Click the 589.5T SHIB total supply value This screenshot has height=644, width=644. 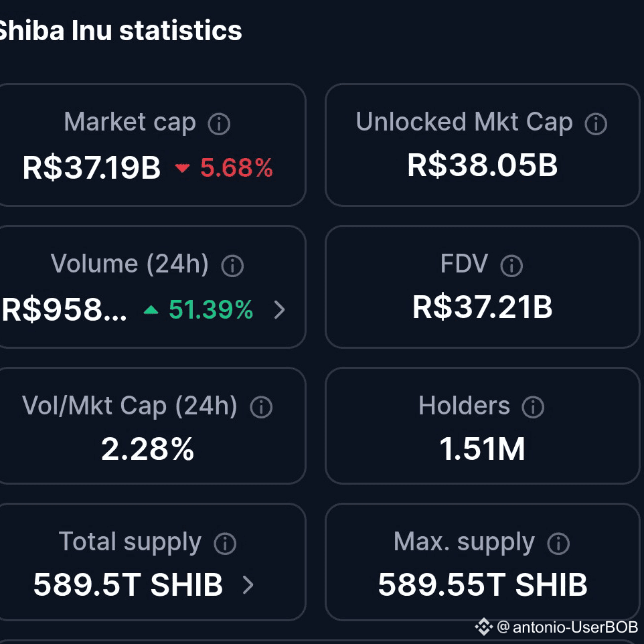tap(128, 585)
